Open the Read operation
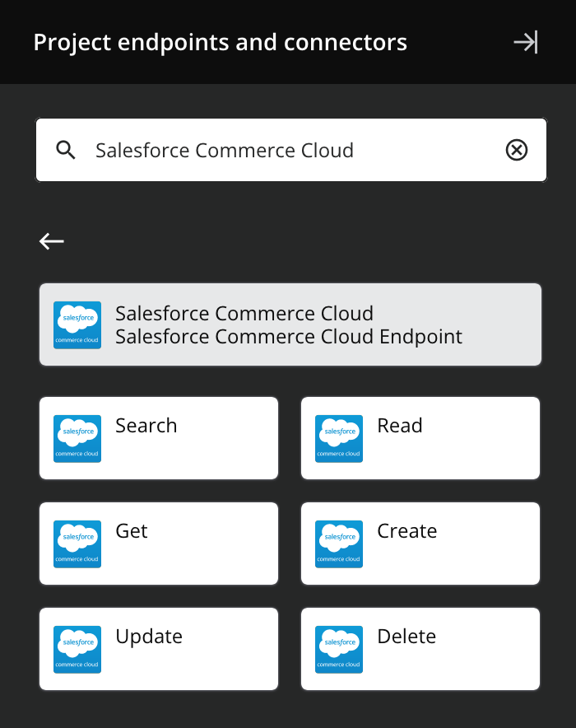 [x=420, y=437]
